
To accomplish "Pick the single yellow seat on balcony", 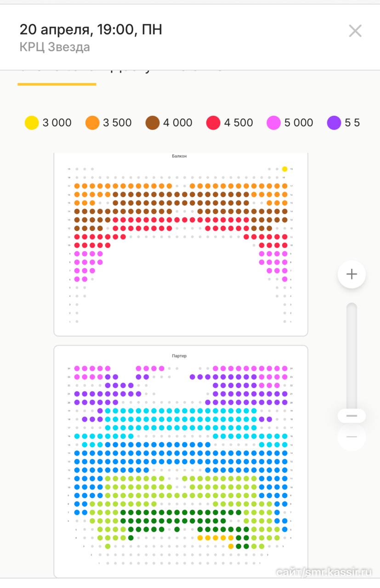I will point(285,169).
